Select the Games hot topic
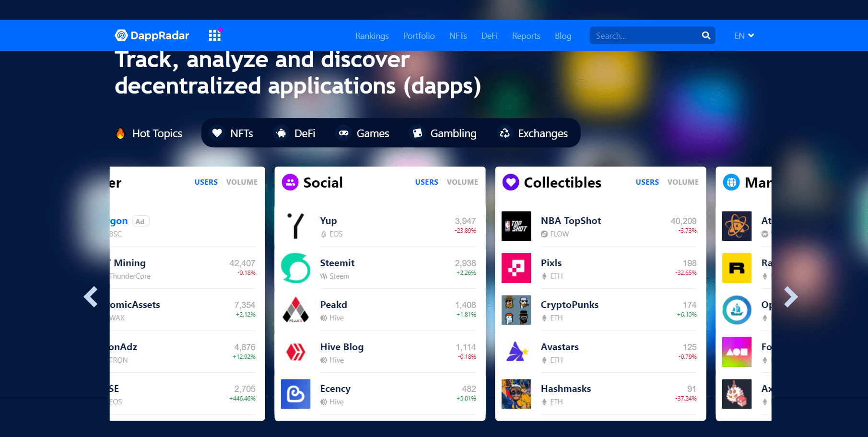The width and height of the screenshot is (868, 437). (364, 133)
